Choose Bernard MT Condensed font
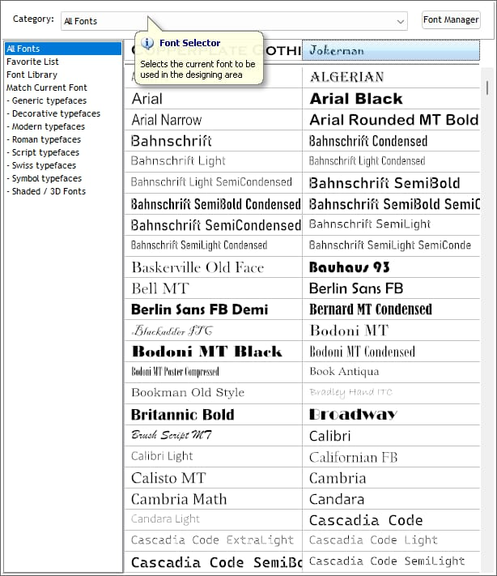497x576 pixels. click(x=391, y=309)
